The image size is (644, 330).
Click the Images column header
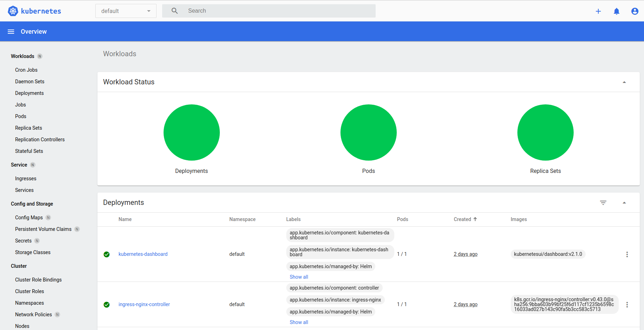(519, 219)
